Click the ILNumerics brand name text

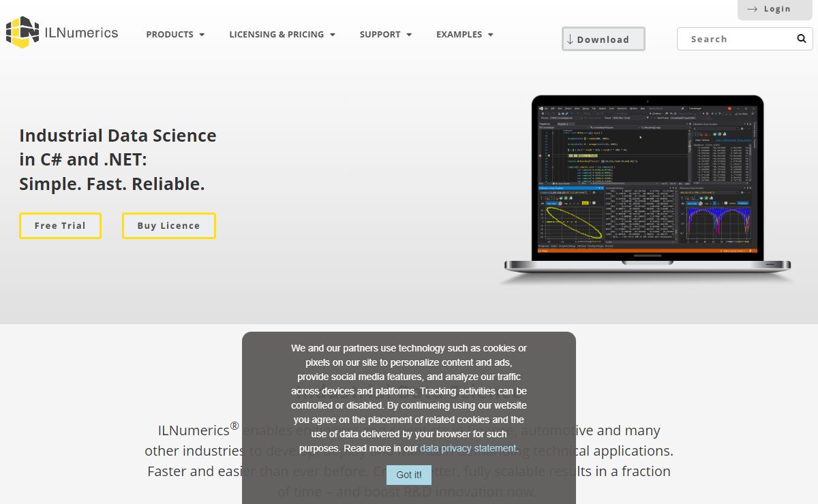(x=81, y=33)
